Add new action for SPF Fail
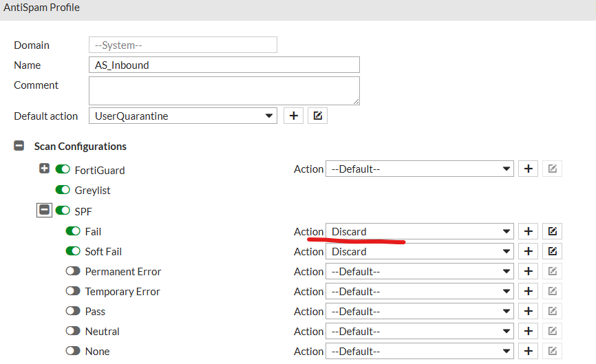The image size is (596, 364). click(529, 231)
